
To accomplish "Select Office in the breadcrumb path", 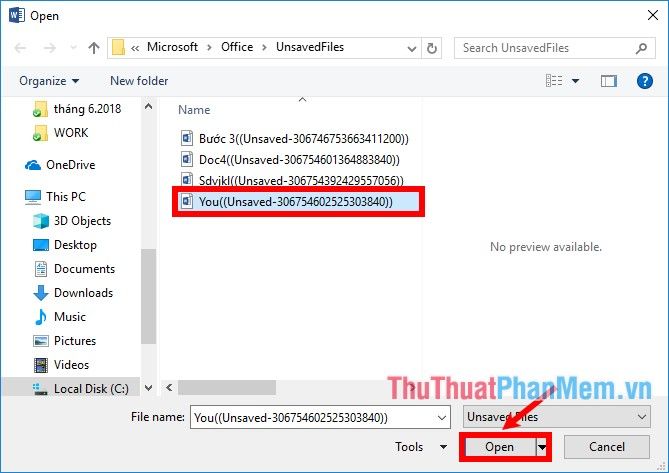I will (x=237, y=47).
